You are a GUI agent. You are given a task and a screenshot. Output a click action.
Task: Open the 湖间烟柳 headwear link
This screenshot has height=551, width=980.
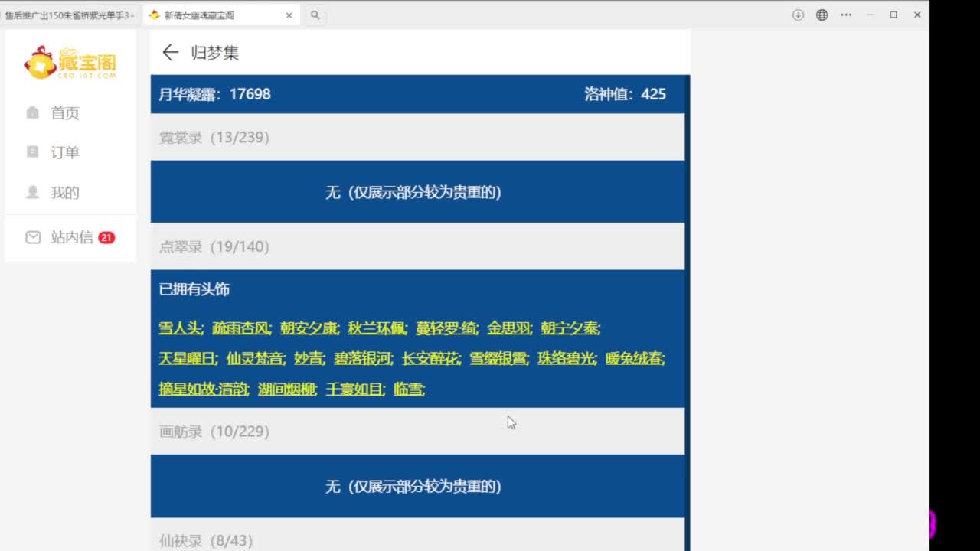point(286,390)
